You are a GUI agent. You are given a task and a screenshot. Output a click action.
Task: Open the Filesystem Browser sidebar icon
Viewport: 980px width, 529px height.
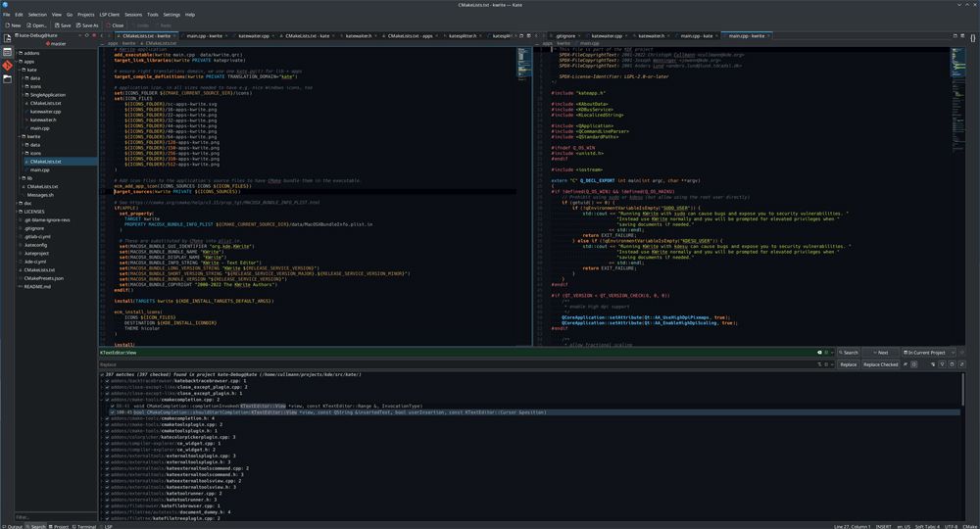coord(7,78)
